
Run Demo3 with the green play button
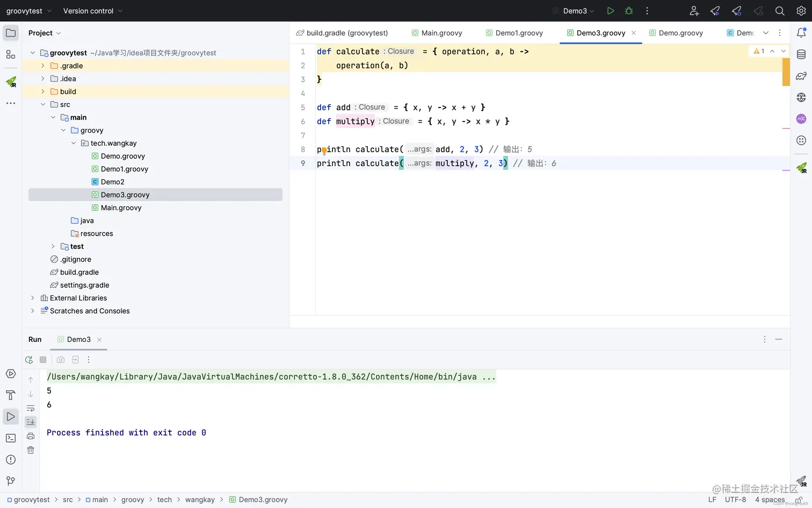pyautogui.click(x=611, y=11)
